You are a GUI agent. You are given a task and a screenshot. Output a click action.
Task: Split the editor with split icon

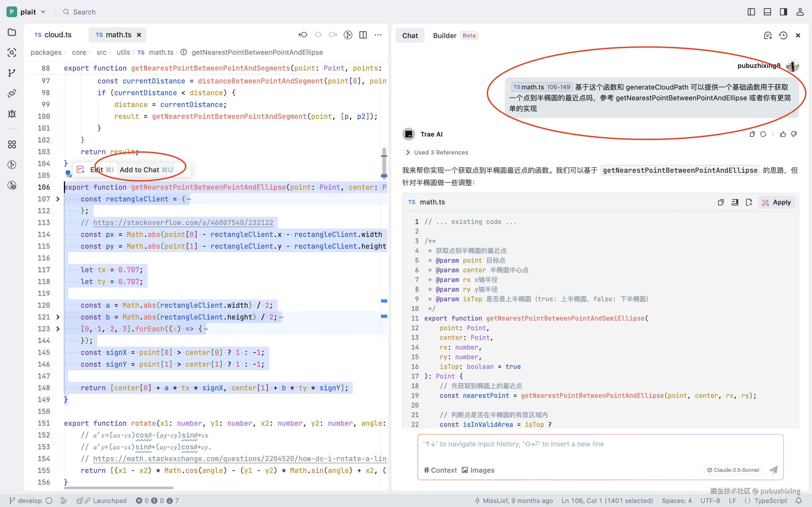click(x=363, y=35)
